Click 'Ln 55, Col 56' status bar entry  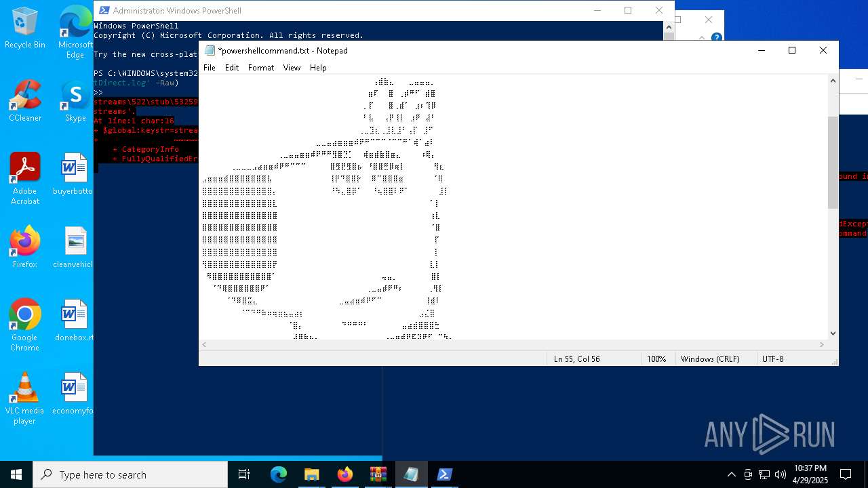[576, 359]
